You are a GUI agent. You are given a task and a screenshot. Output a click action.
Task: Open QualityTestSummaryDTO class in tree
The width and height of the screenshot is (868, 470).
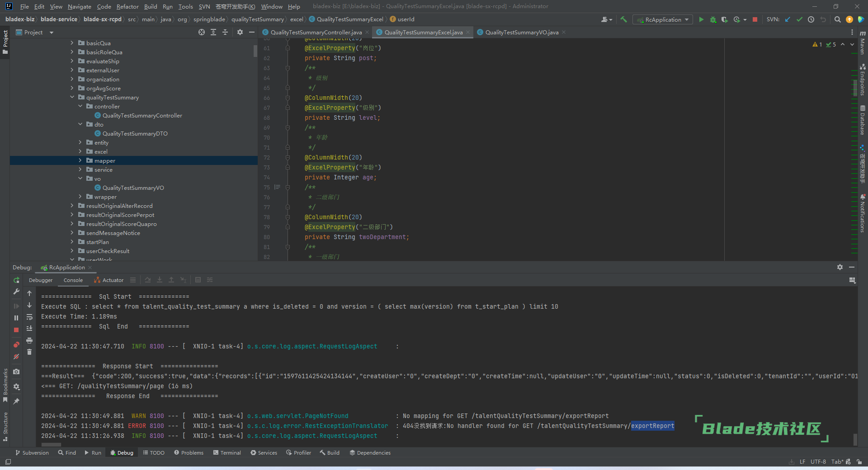135,133
